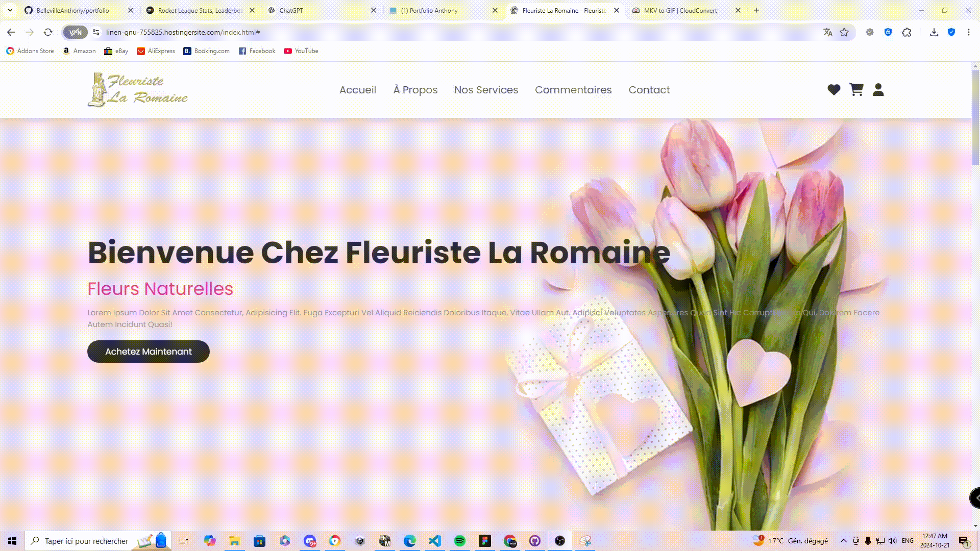This screenshot has height=551, width=980.
Task: Click the Fleuriste La Romaine logo
Action: pos(137,89)
